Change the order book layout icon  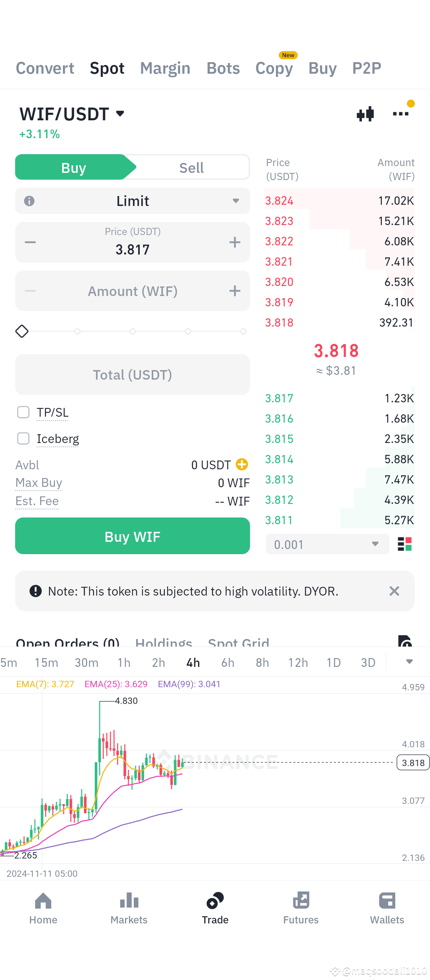[405, 544]
